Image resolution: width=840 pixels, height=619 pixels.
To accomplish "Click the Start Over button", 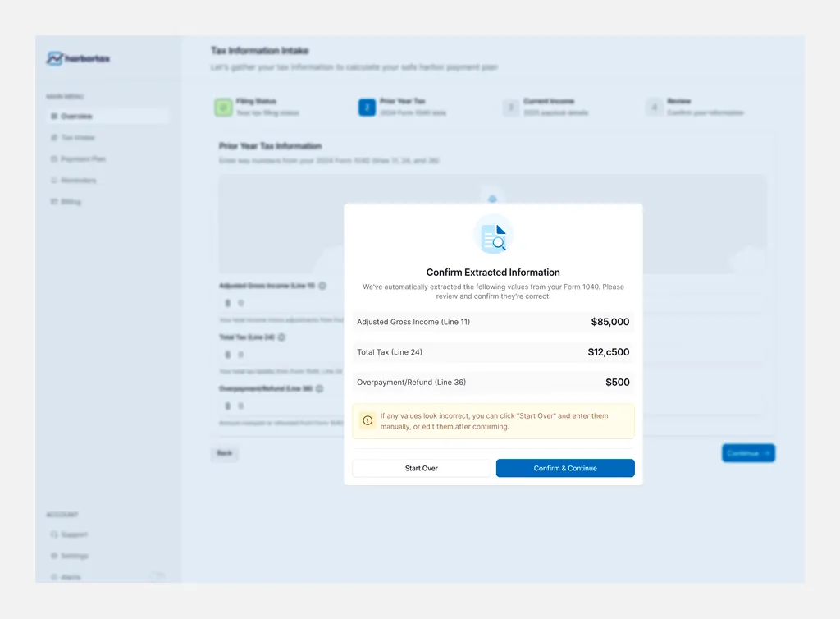I will click(421, 468).
